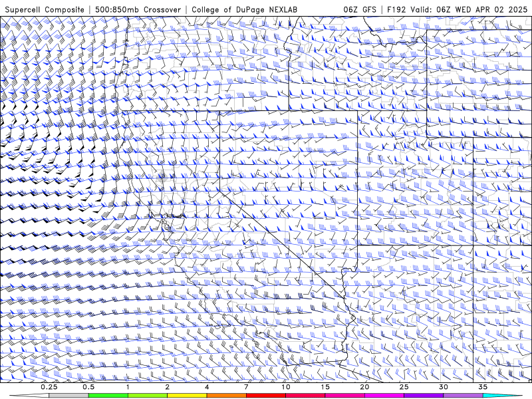
Task: Click 'College of DuPage NEXLAB' header text
Action: 244,10
